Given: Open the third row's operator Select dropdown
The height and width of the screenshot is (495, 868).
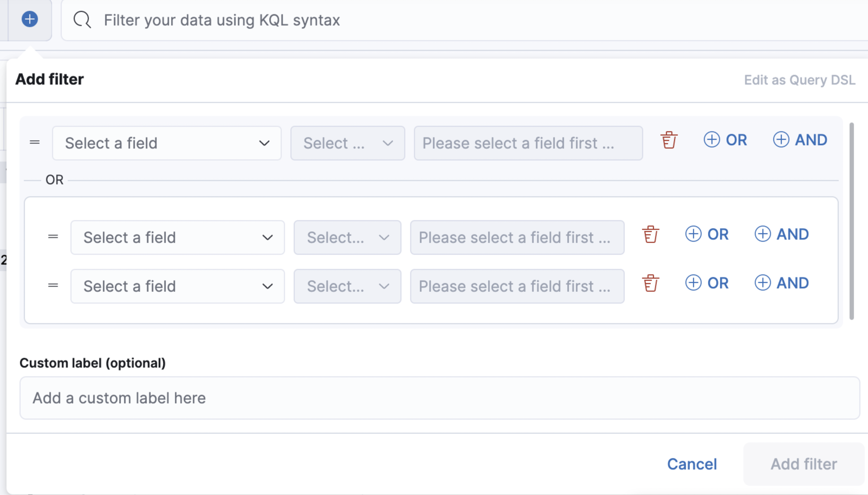Looking at the screenshot, I should point(348,286).
